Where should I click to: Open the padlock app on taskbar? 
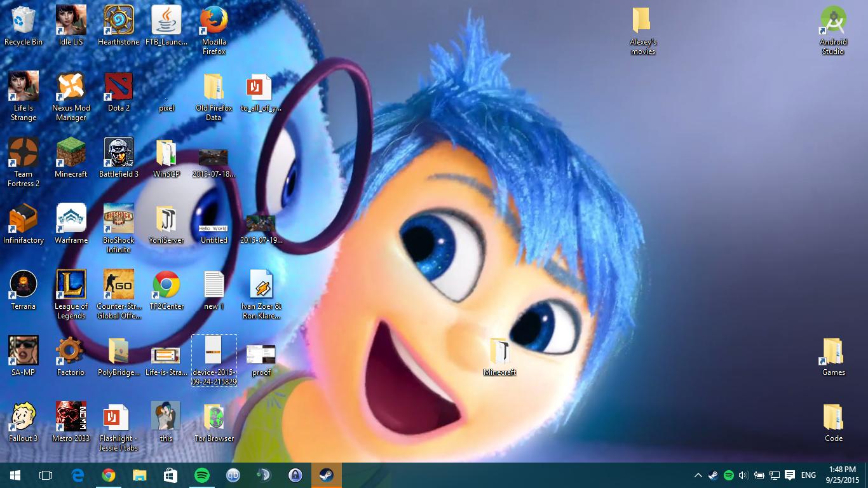[x=295, y=475]
